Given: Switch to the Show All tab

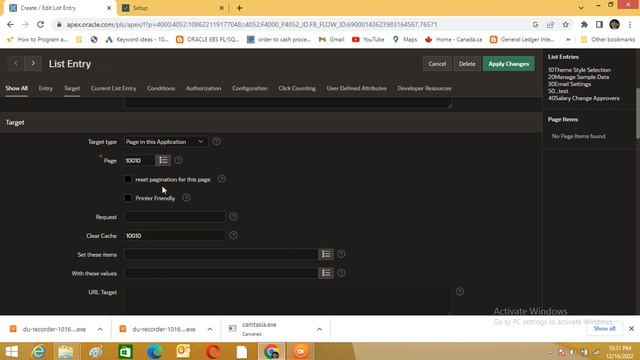Looking at the screenshot, I should click(17, 88).
